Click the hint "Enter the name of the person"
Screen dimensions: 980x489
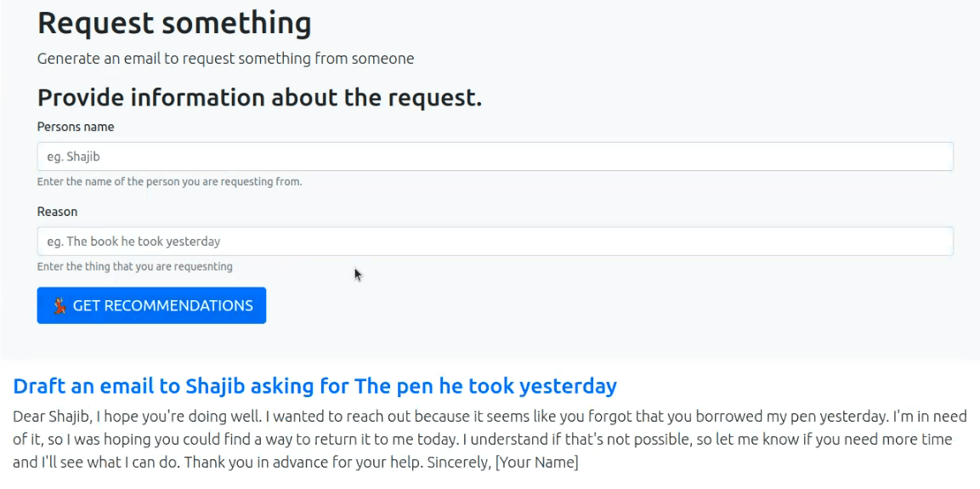[x=169, y=182]
